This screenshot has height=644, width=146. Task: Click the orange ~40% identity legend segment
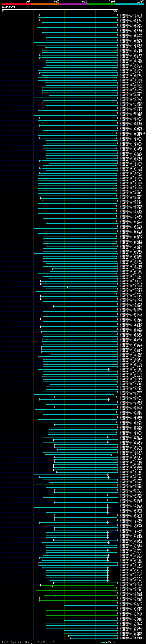(45, 4)
